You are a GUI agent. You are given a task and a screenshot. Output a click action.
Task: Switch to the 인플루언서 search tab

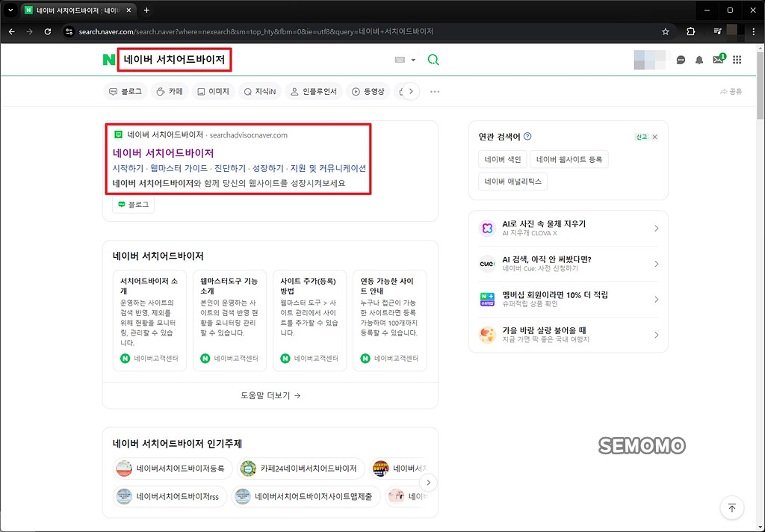pyautogui.click(x=314, y=91)
